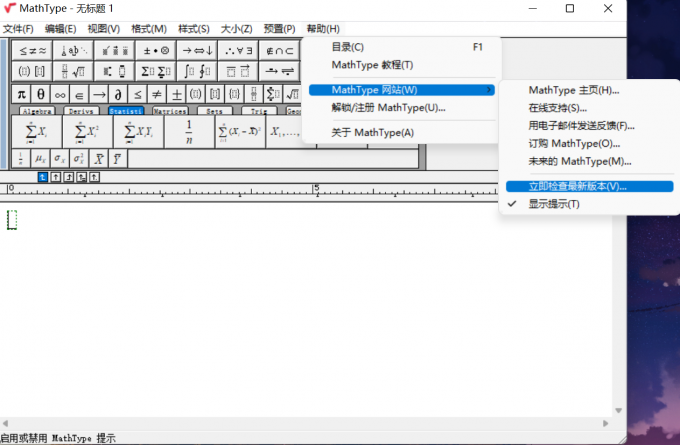
Task: Insert the sum of squared deviations expression
Action: coord(240,132)
